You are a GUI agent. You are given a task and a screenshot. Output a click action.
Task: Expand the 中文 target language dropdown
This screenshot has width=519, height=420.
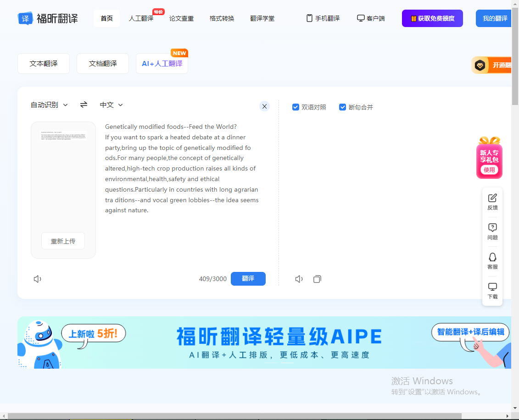(x=112, y=105)
